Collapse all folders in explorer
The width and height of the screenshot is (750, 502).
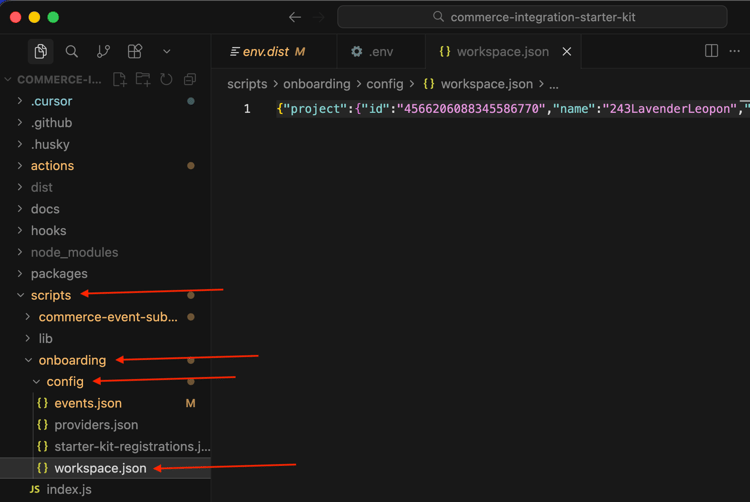tap(190, 79)
